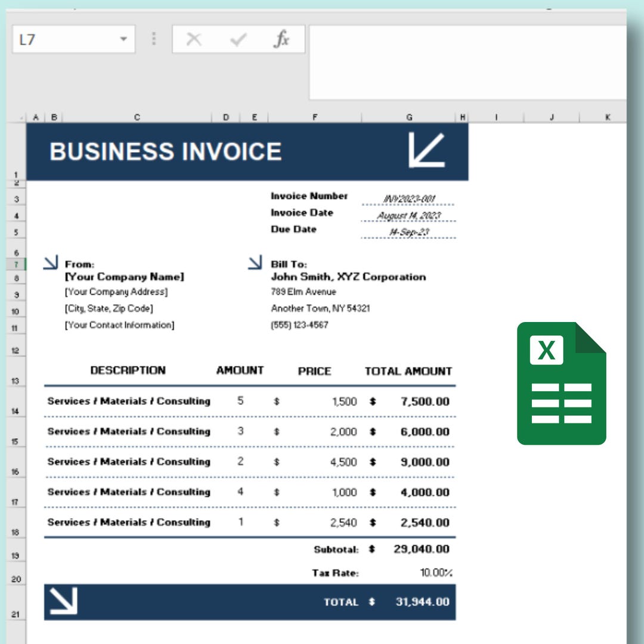This screenshot has width=644, height=644.
Task: Click the DESCRIPTION column heading
Action: pyautogui.click(x=128, y=370)
